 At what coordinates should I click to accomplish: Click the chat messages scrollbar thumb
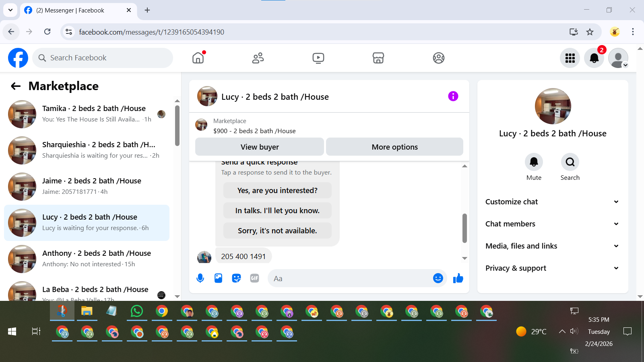(464, 228)
